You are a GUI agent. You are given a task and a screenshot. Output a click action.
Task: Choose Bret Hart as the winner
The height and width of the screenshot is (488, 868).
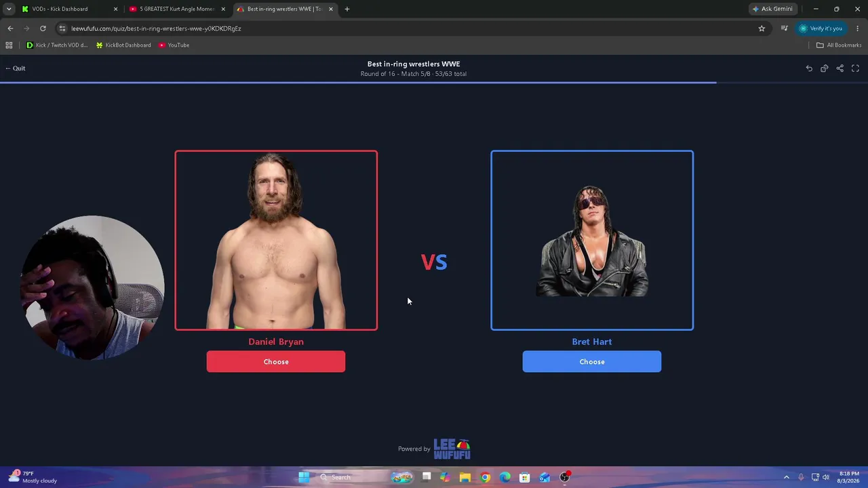[592, 362]
